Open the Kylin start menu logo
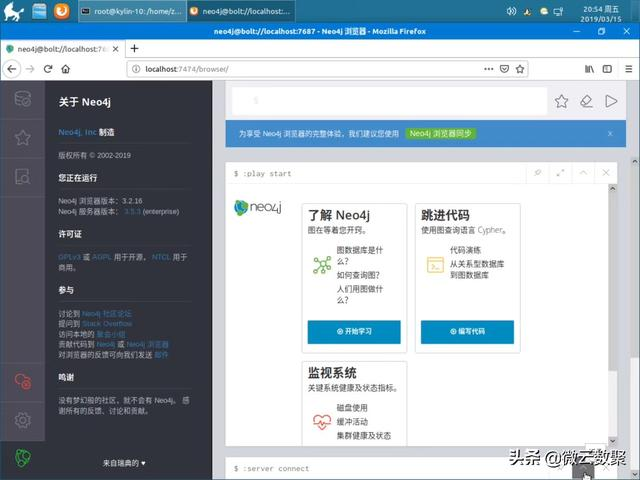 click(13, 11)
